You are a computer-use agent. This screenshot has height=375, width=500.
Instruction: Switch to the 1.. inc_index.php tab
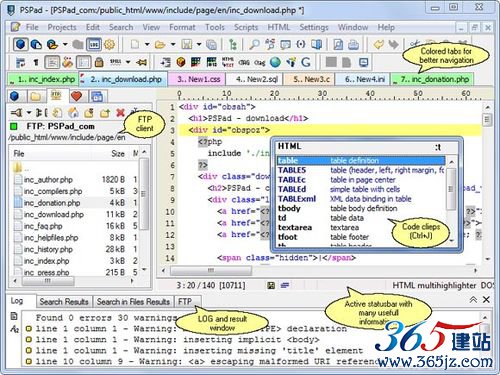(x=43, y=79)
